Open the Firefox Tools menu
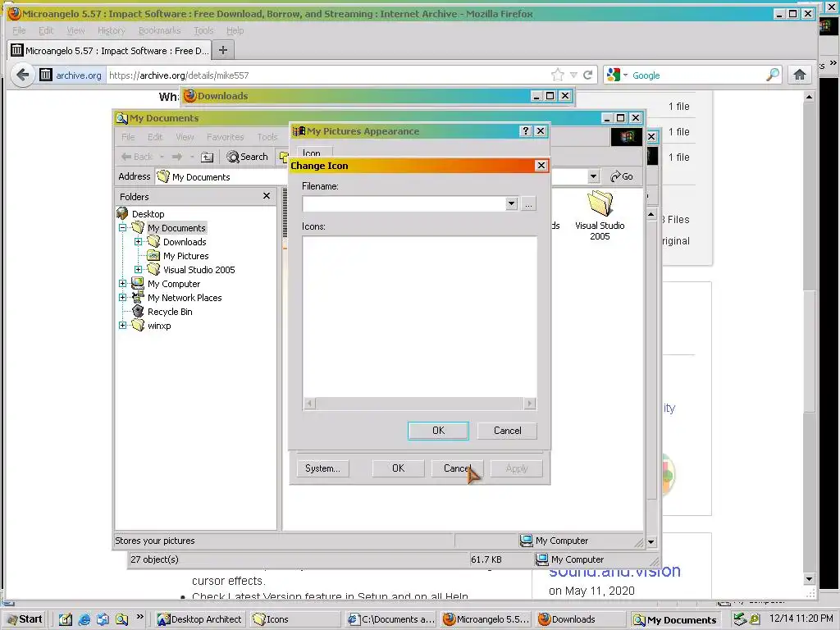Viewport: 840px width, 630px height. coord(203,30)
